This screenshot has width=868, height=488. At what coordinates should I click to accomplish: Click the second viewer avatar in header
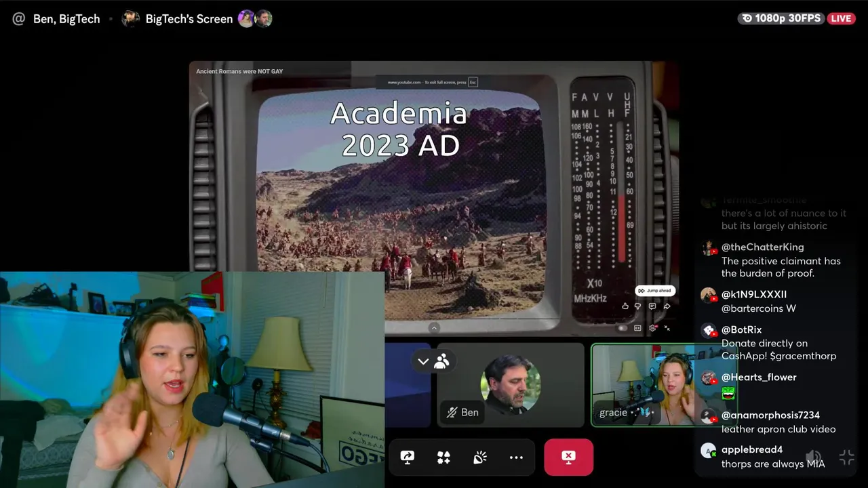click(264, 19)
